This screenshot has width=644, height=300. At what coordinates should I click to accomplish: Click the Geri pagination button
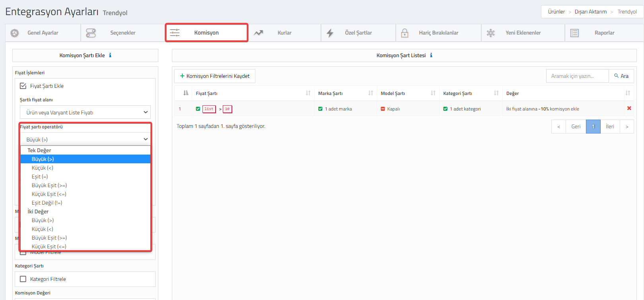click(576, 126)
